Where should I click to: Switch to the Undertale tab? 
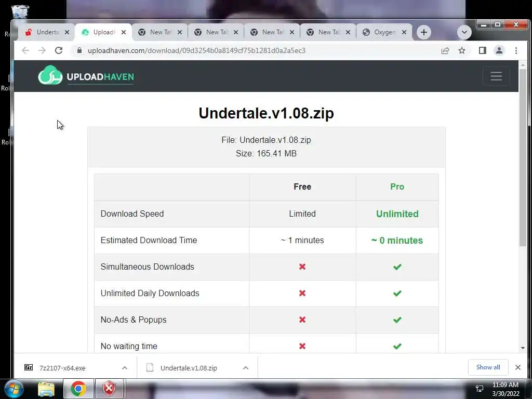(x=46, y=32)
